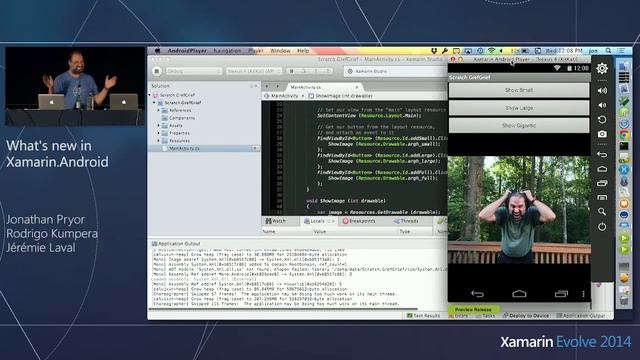Click the Wi-Fi icon in the macOS menu bar
Image resolution: width=640 pixels, height=360 pixels.
coord(492,51)
